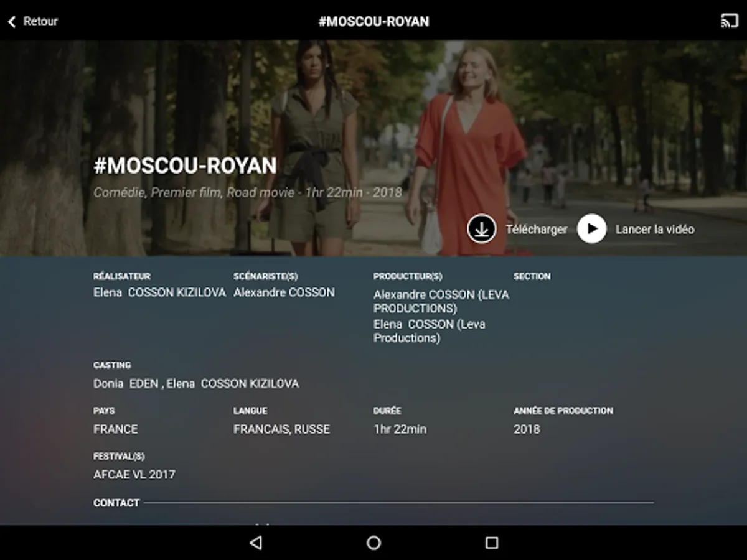Screen dimensions: 747x560
Task: Click director name Elena COSSON KIZILOVA under Réalisateur
Action: tap(159, 292)
